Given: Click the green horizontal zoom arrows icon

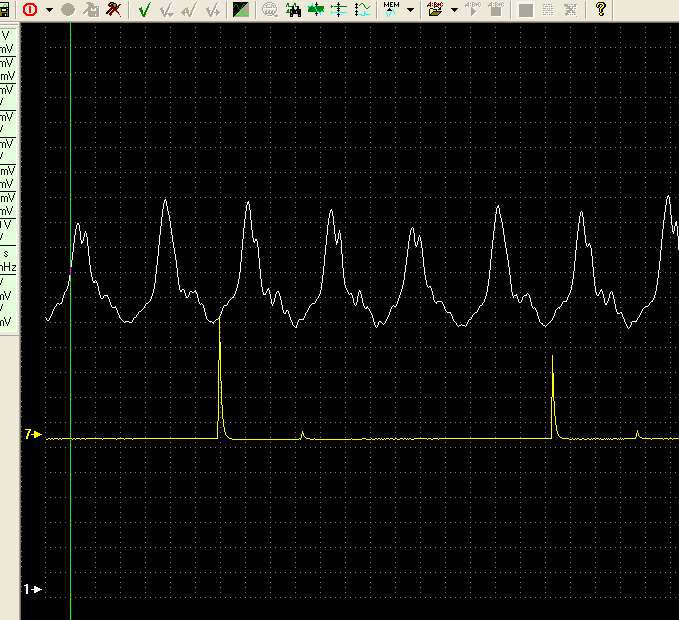Looking at the screenshot, I should (316, 10).
